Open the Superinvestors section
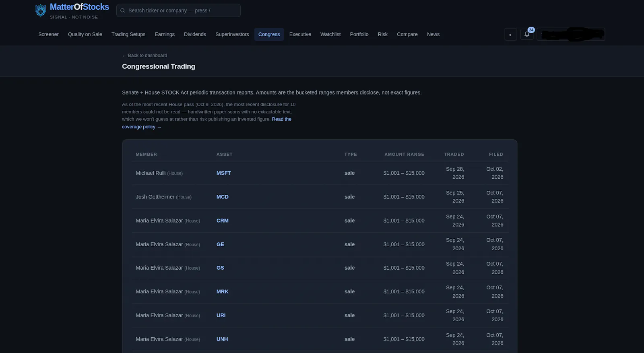 tap(232, 34)
